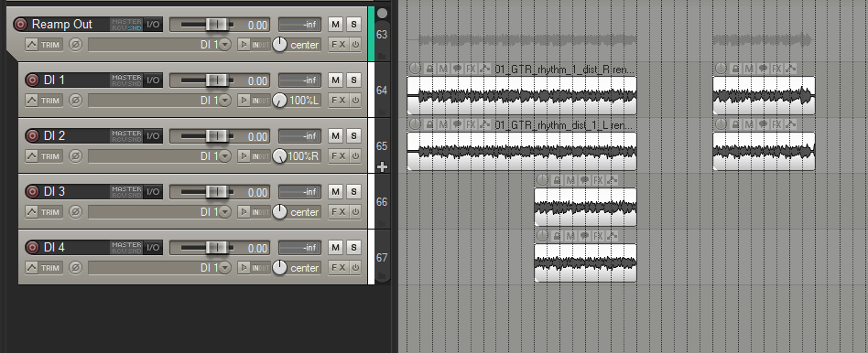Screen dimensions: 868x353
Task: Lock the first DI 1 rhythm_1_dist_R item
Action: 429,69
